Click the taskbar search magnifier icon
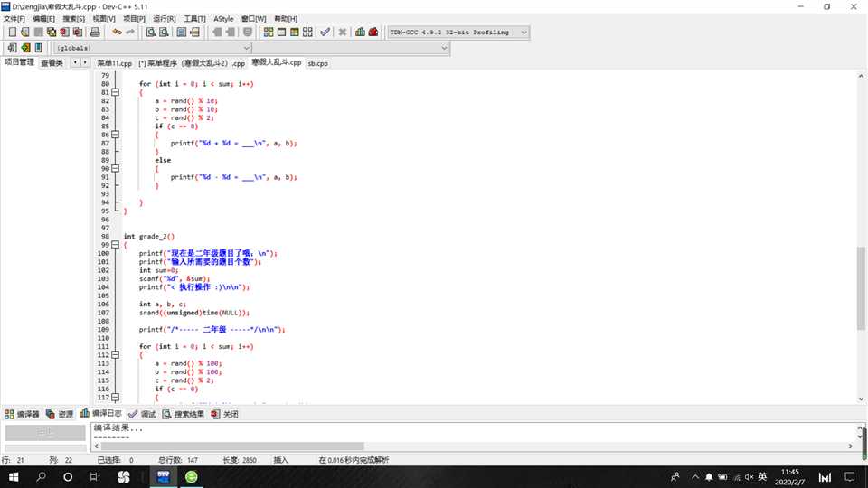Viewport: 868px width, 488px height. point(41,477)
